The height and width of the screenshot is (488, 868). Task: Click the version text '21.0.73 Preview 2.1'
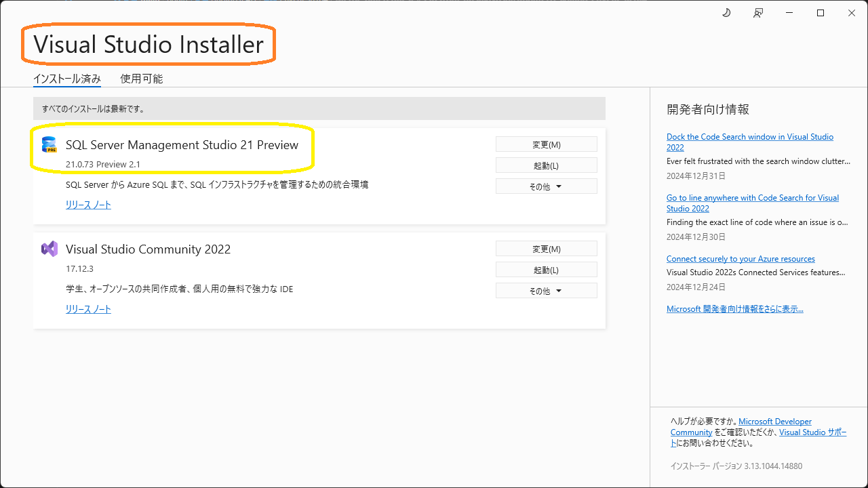pyautogui.click(x=103, y=165)
